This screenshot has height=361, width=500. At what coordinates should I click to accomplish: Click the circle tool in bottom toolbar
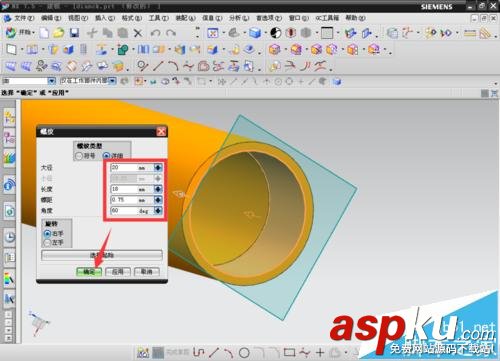coord(244,352)
